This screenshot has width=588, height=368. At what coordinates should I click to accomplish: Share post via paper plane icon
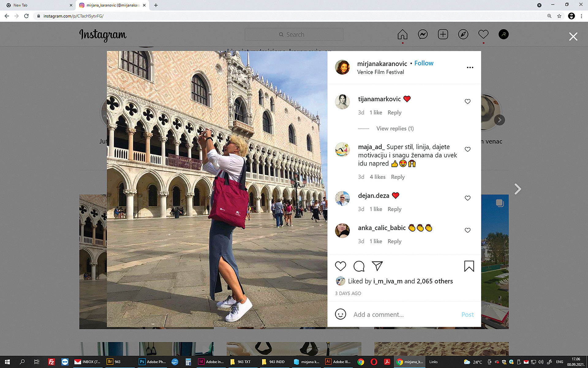377,266
